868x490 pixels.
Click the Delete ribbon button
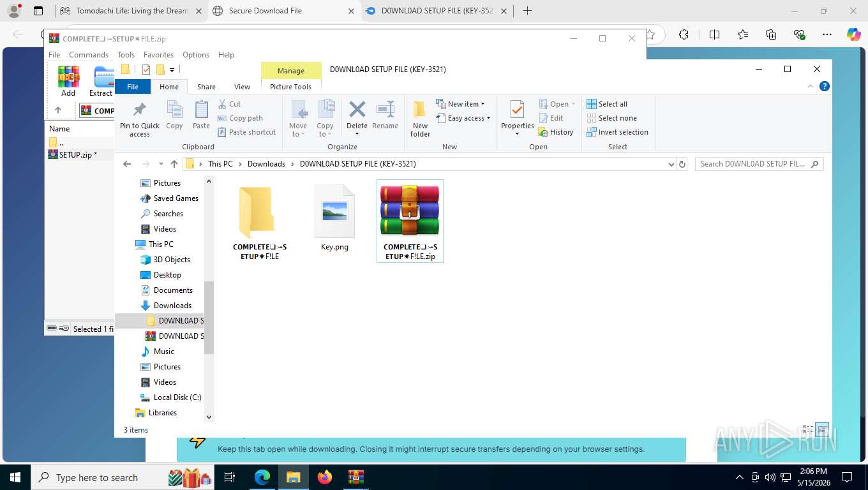(357, 119)
